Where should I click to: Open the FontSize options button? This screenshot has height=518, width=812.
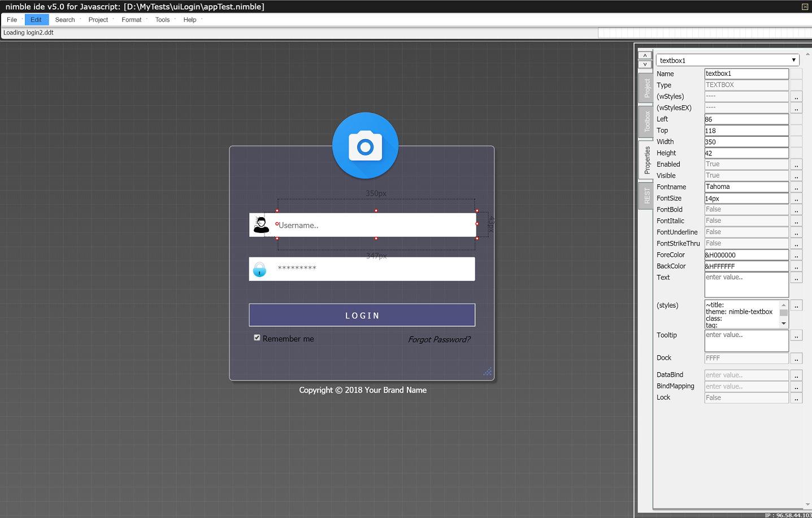click(x=796, y=198)
